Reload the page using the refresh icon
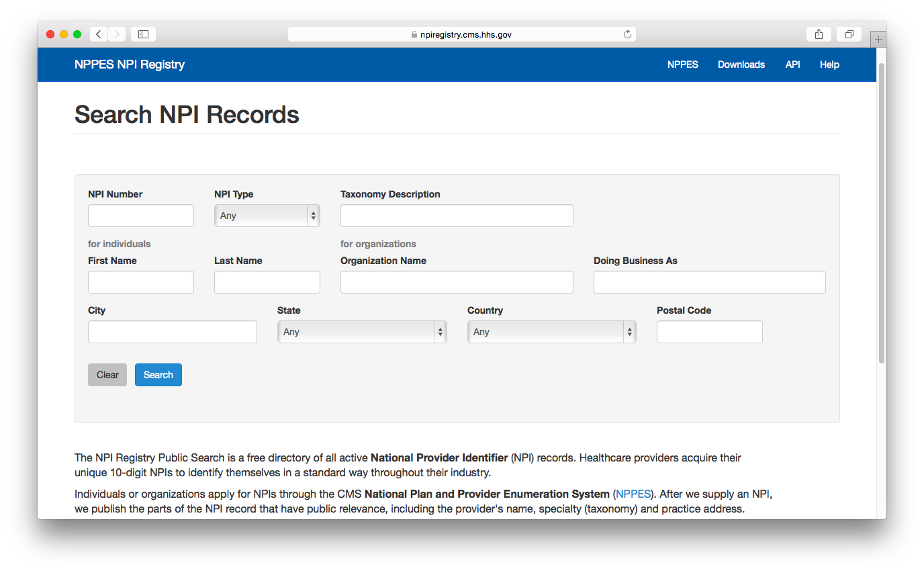This screenshot has width=924, height=573. [627, 34]
